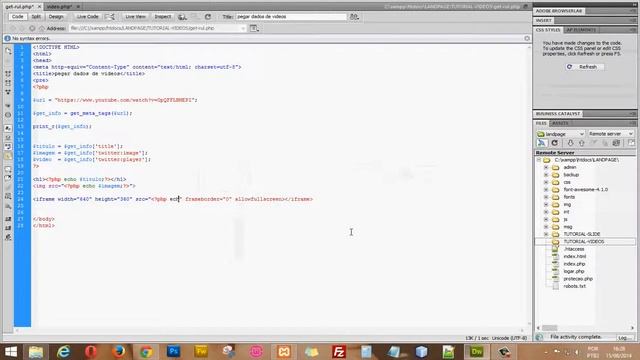Switch to Code view

coord(18,17)
